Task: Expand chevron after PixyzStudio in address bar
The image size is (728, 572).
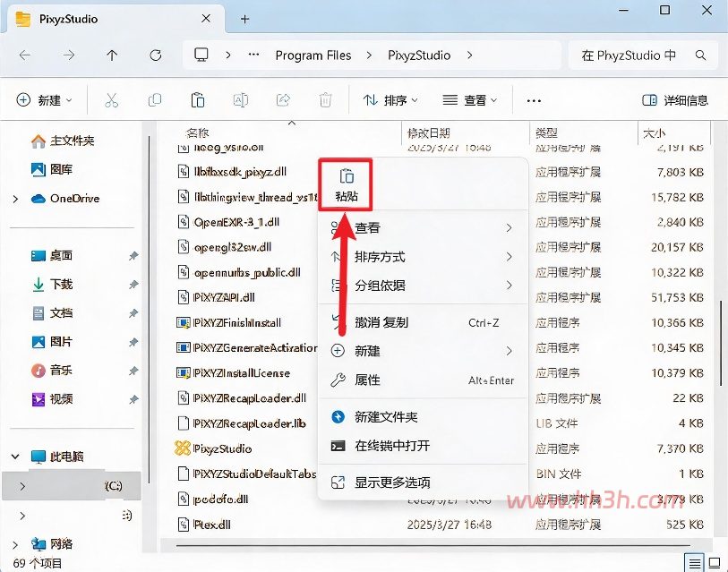Action: click(x=470, y=55)
